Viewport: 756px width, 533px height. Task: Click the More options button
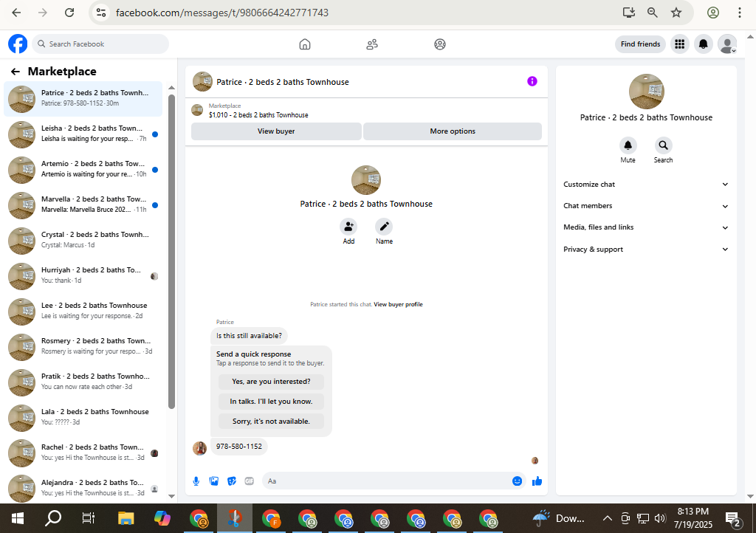[x=453, y=131]
